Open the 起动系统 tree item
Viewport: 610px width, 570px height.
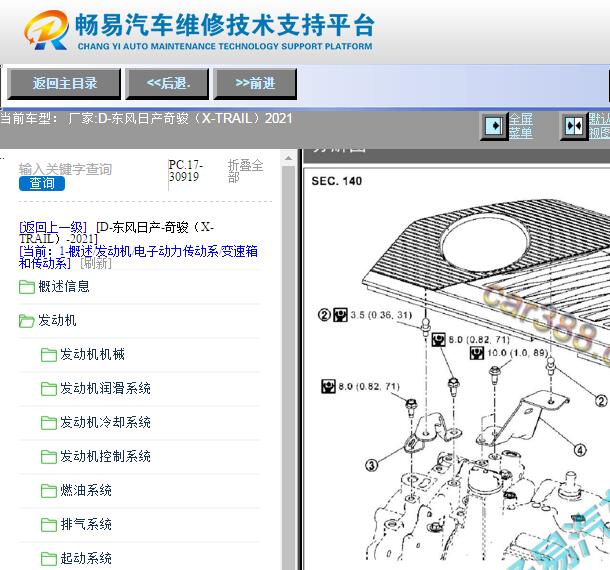click(86, 558)
